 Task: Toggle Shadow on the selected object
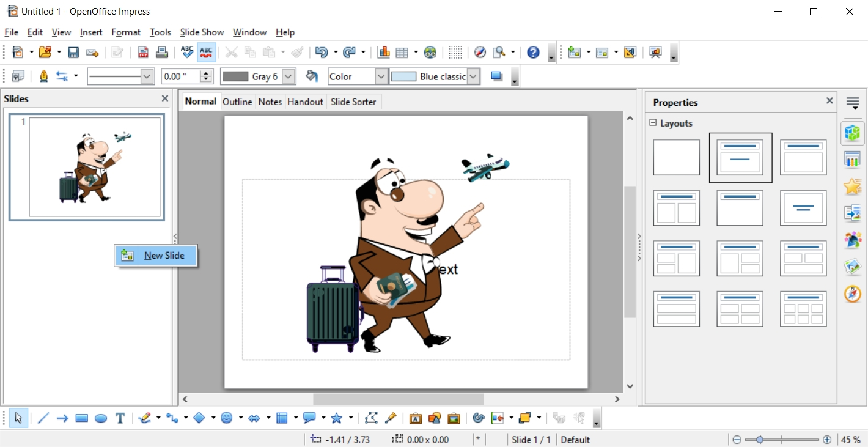(x=497, y=76)
